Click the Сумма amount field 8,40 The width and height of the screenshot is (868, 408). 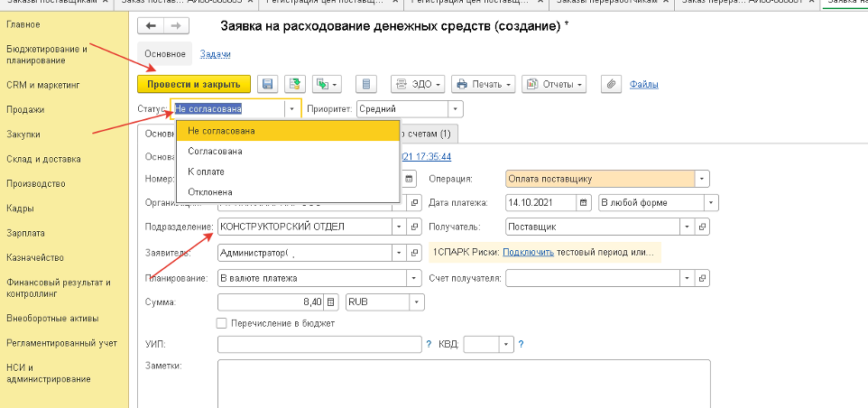[x=272, y=301]
